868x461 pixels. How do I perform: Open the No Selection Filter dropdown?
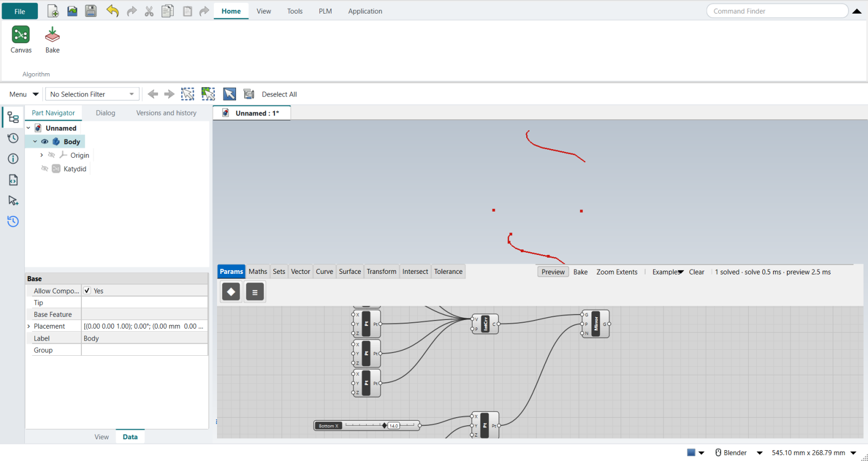click(92, 94)
